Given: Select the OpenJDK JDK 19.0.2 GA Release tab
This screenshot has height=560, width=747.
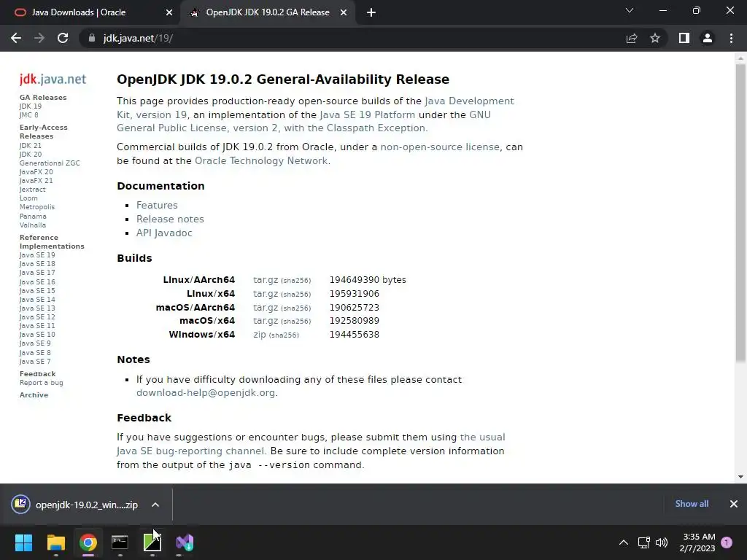Looking at the screenshot, I should 267,12.
